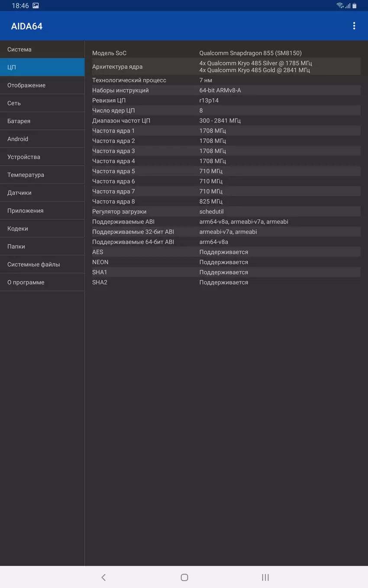This screenshot has height=588, width=368.
Task: Tap the screenshot notification icon
Action: (36, 6)
